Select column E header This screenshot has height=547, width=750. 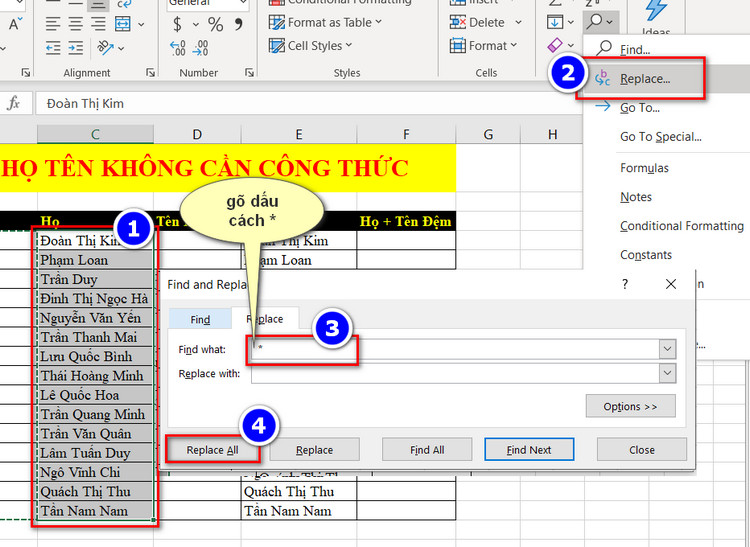point(299,134)
